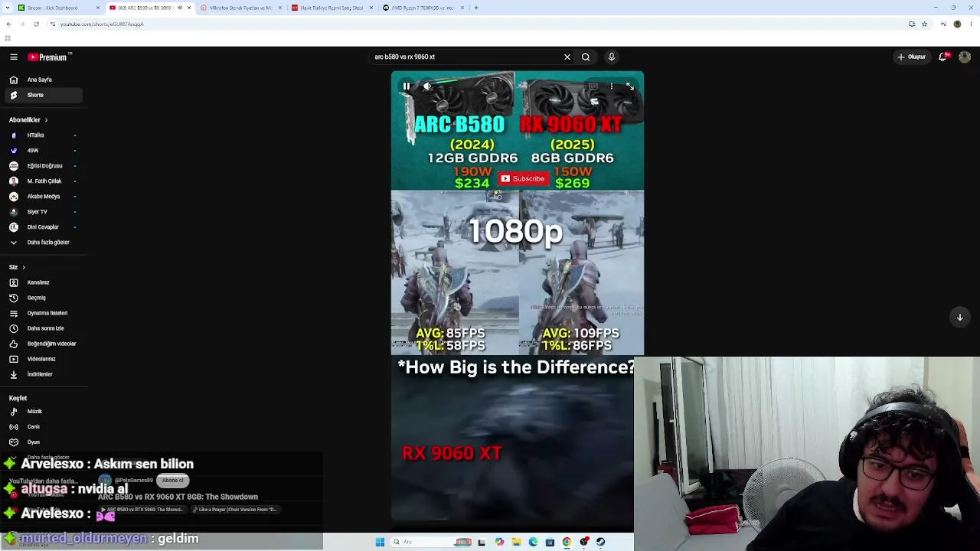Go to next Short with down arrow

[x=959, y=317]
